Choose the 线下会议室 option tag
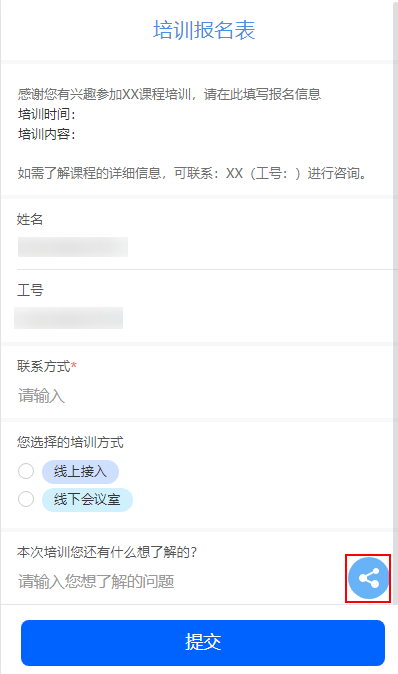Viewport: 398px width, 674px height. [87, 499]
